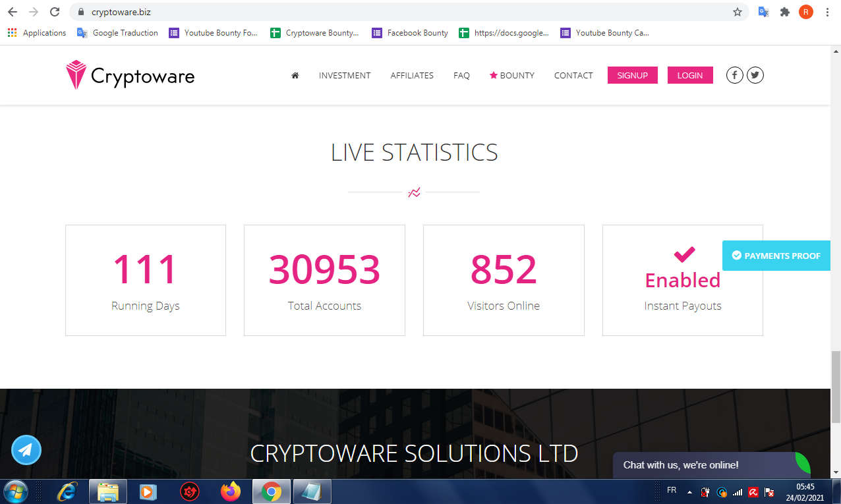Click the pink LOGIN button
This screenshot has width=841, height=504.
click(x=690, y=75)
